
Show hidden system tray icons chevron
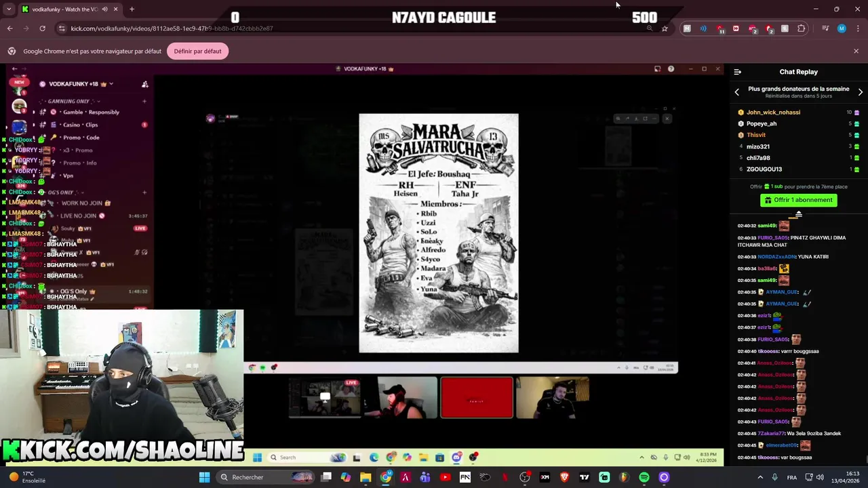tap(759, 477)
